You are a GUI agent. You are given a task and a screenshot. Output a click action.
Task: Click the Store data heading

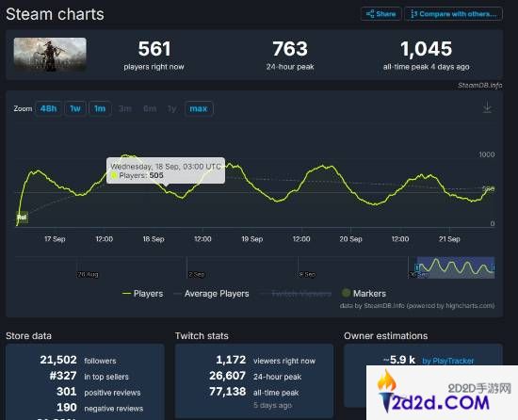pos(29,336)
